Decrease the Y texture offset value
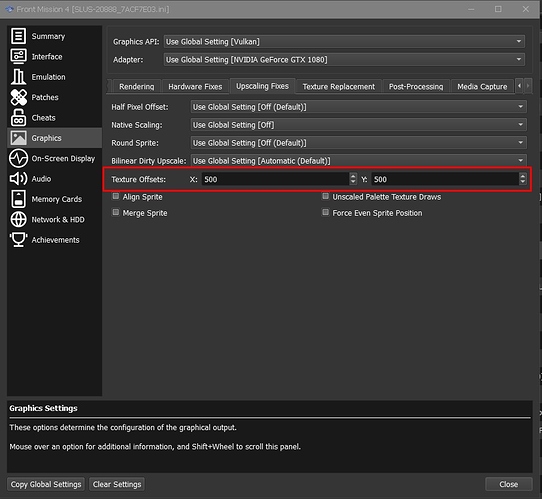The image size is (542, 499). 522,182
